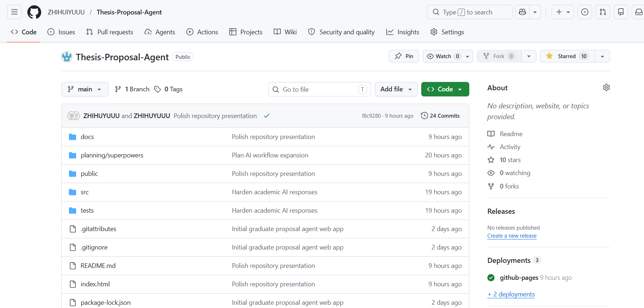
Task: Go to GitHub homepage via Octocat logo
Action: (34, 12)
